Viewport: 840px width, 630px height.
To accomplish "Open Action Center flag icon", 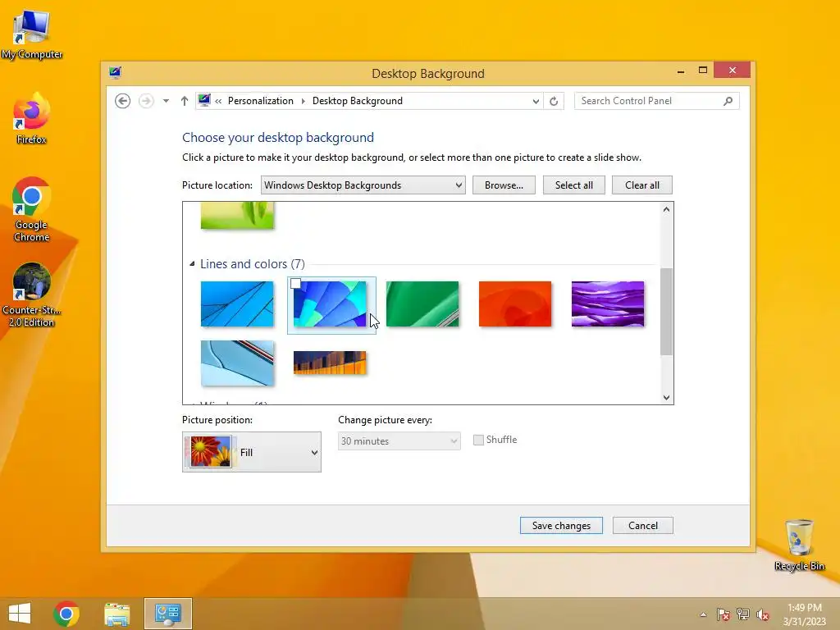I will tap(724, 614).
